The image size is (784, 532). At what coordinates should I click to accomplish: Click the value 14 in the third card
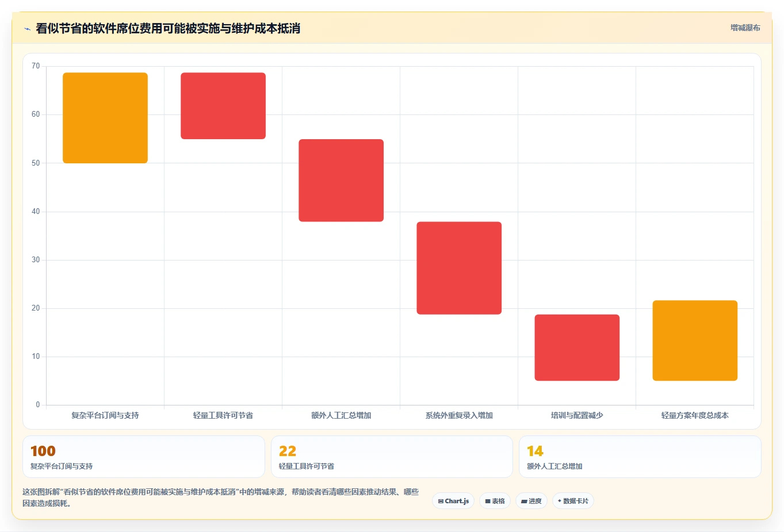pos(535,451)
